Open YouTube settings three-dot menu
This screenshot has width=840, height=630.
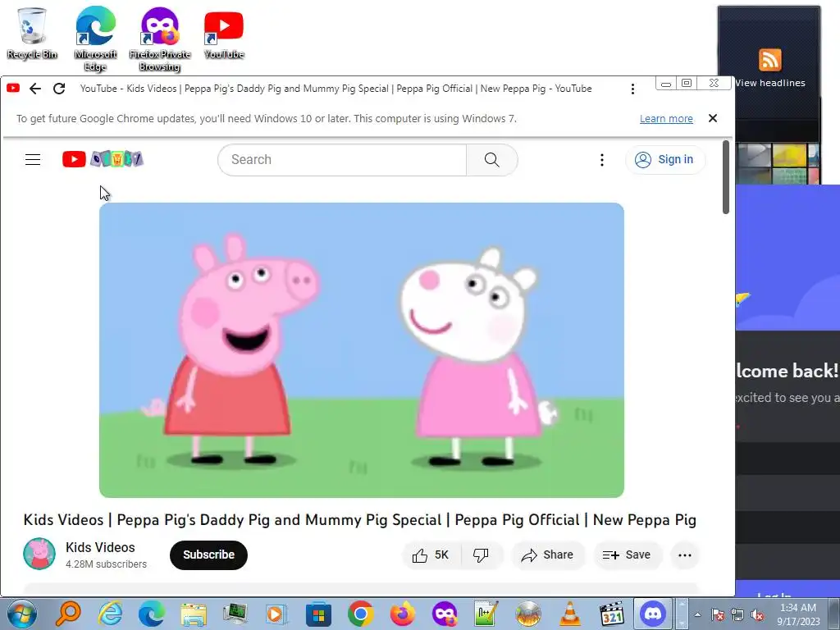pos(601,160)
